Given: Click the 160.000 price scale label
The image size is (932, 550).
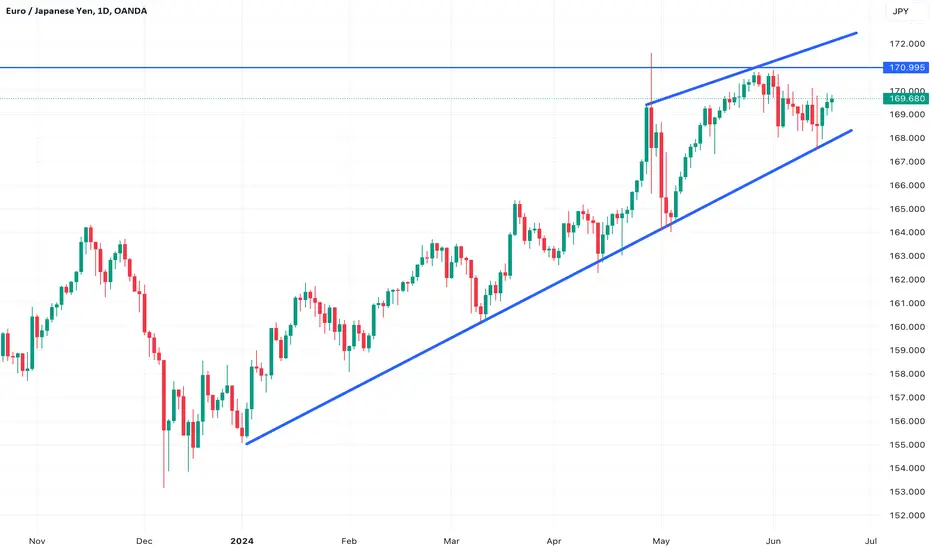Looking at the screenshot, I should pos(907,327).
